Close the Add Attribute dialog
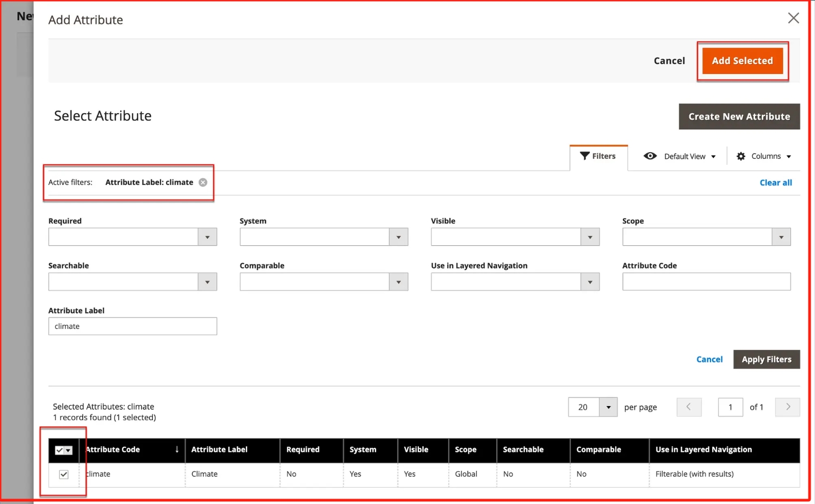Image resolution: width=815 pixels, height=504 pixels. tap(793, 18)
